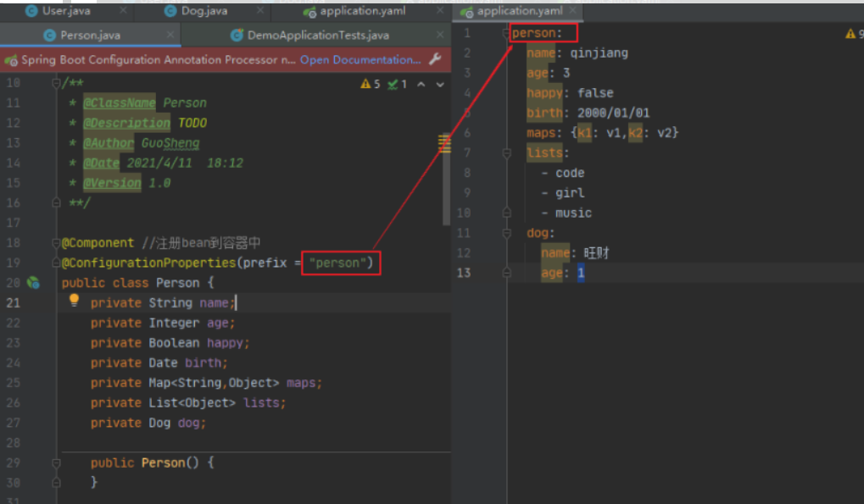The height and width of the screenshot is (504, 864).
Task: Close the Person.java tab
Action: 170,34
